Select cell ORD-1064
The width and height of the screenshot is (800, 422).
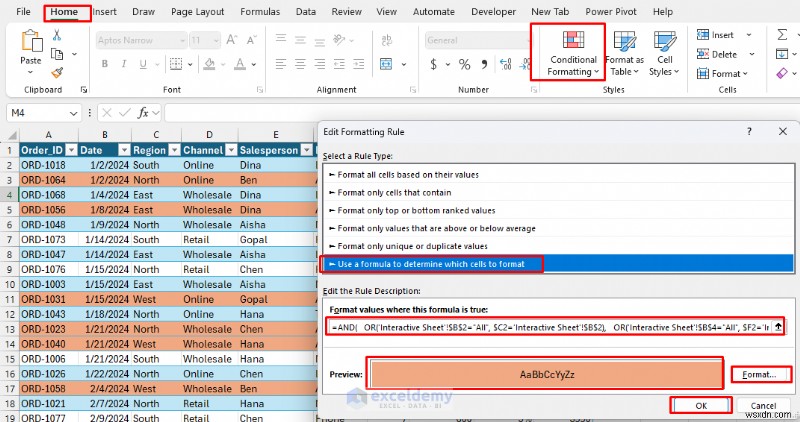(x=48, y=180)
